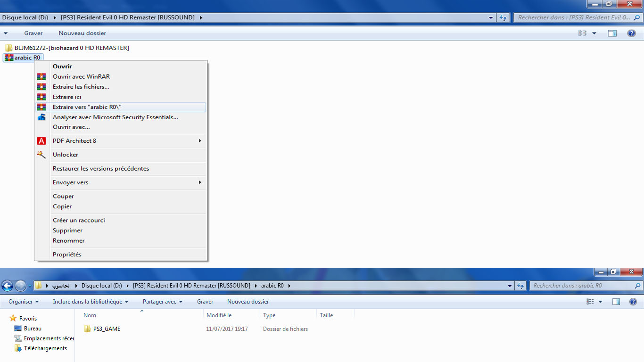The width and height of the screenshot is (644, 362).
Task: Click the refresh icon beside the top address bar
Action: [503, 17]
